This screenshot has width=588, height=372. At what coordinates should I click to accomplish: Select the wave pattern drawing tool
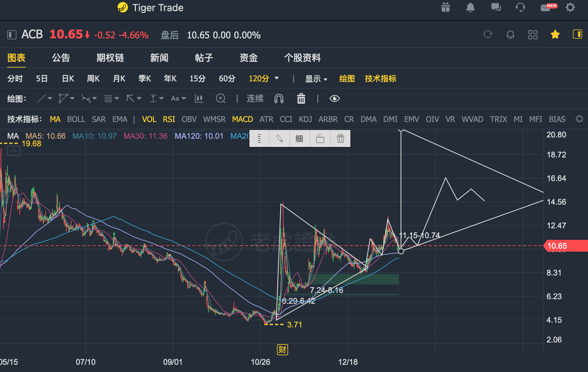point(86,98)
